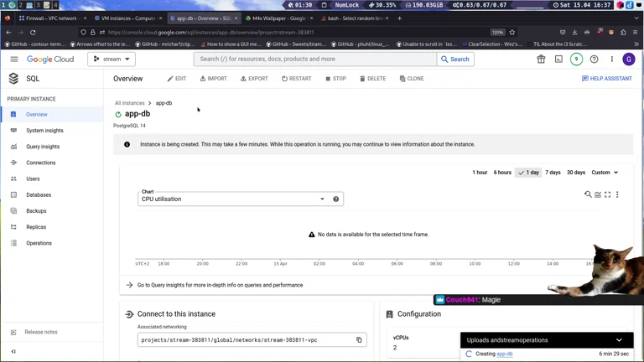Collapse the SQL sidebar panel

tap(13, 351)
